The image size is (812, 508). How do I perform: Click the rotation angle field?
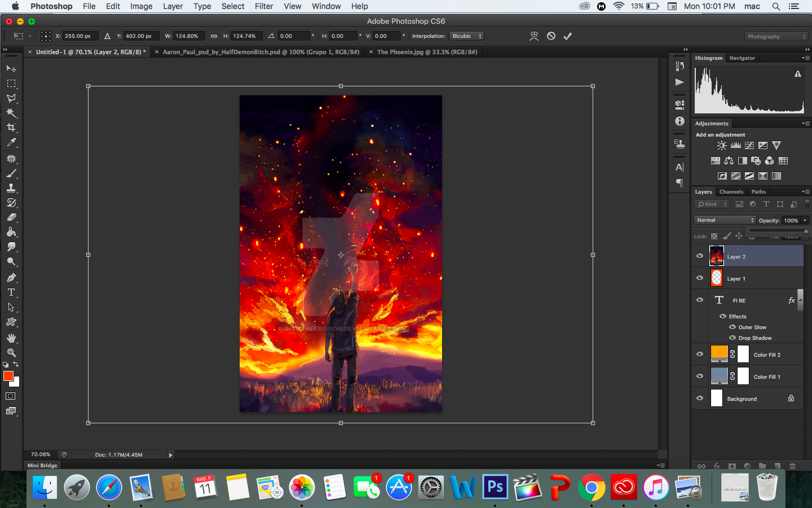click(294, 36)
